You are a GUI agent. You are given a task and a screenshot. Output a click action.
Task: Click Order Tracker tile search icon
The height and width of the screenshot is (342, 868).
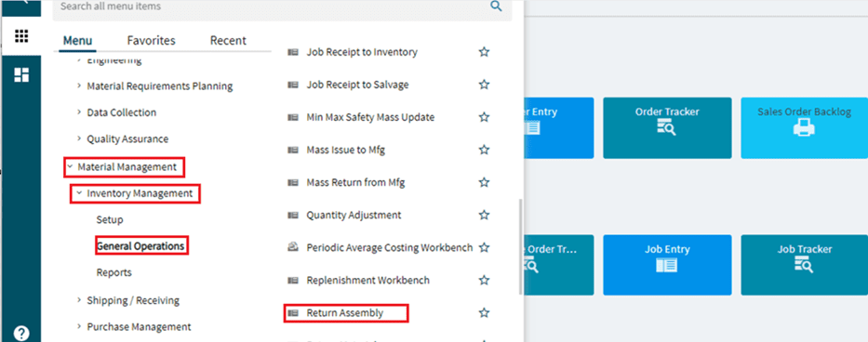tap(666, 128)
